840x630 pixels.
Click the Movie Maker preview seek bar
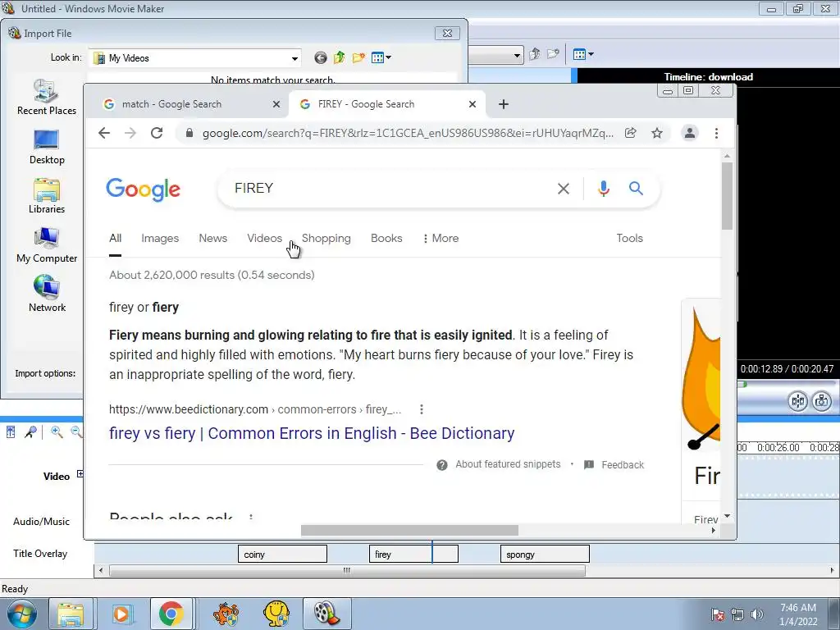pyautogui.click(x=788, y=384)
